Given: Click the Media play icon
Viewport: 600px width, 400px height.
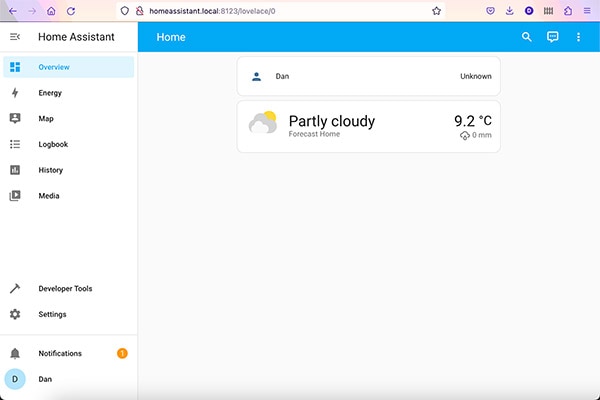Looking at the screenshot, I should (x=15, y=196).
